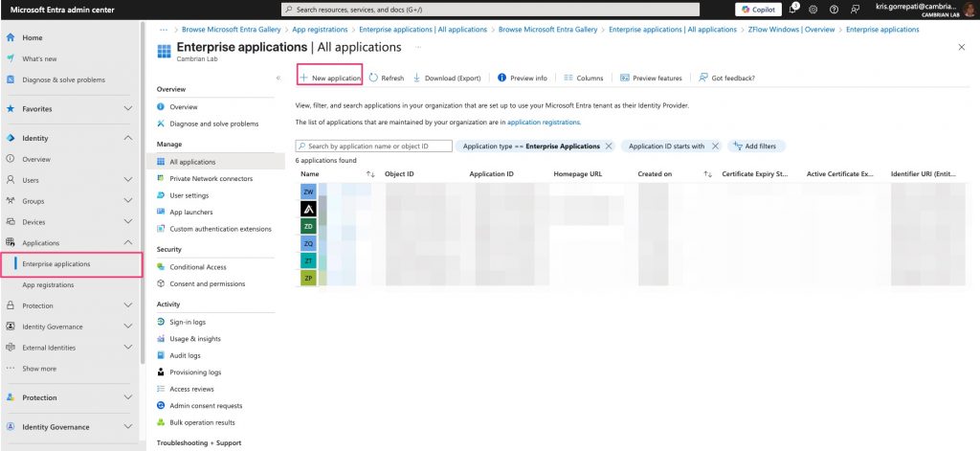Open the Copilot button in header
The height and width of the screenshot is (451, 980).
tap(758, 10)
